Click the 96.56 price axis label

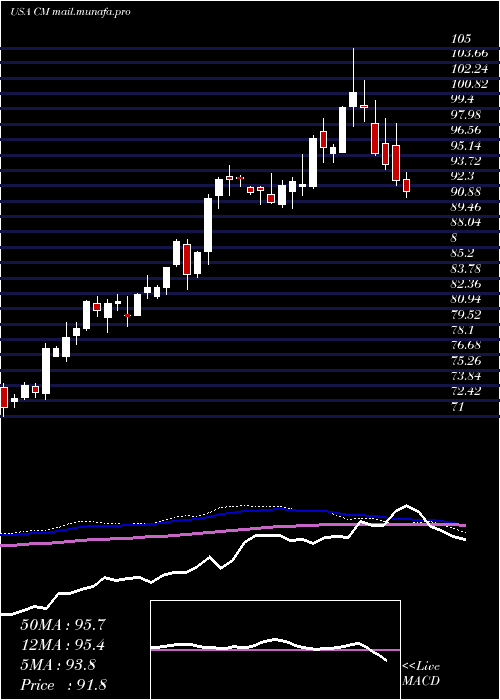[x=466, y=130]
